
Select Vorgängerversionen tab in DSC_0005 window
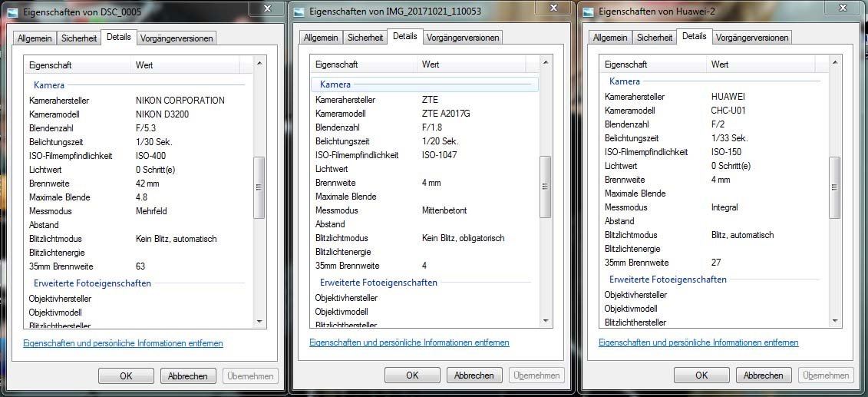177,38
